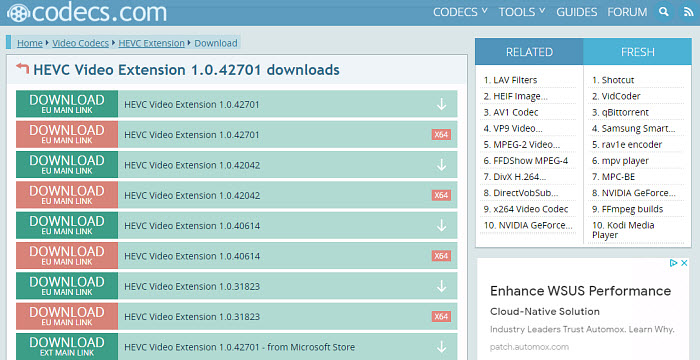This screenshot has width=700, height=360.
Task: Expand the CODECS menu dropdown
Action: (460, 12)
